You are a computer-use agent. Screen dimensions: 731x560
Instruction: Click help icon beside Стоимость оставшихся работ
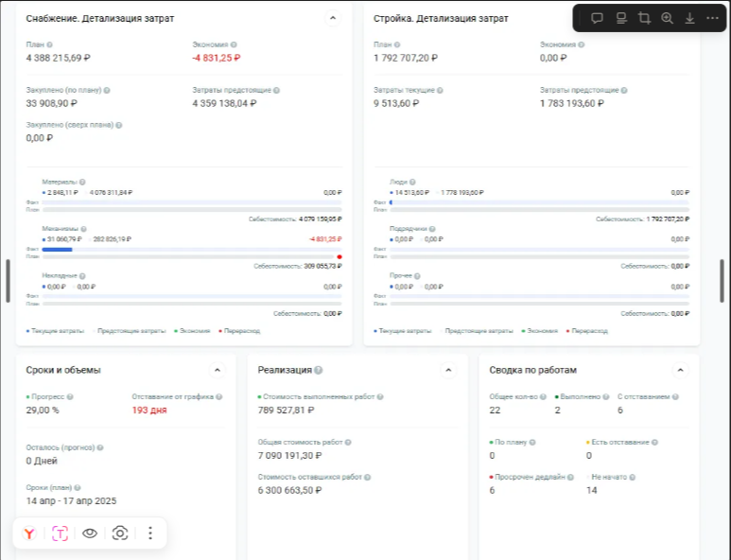[367, 477]
